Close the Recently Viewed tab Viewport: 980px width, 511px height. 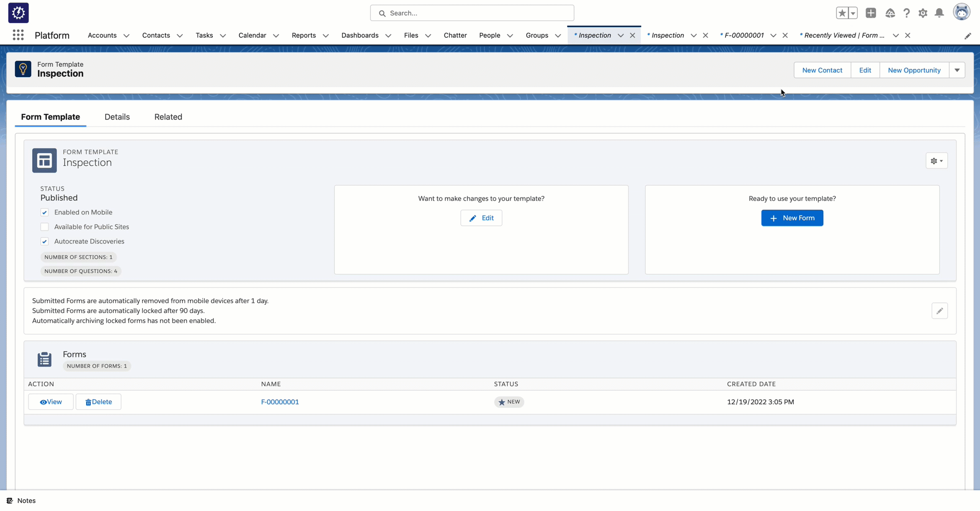[908, 35]
